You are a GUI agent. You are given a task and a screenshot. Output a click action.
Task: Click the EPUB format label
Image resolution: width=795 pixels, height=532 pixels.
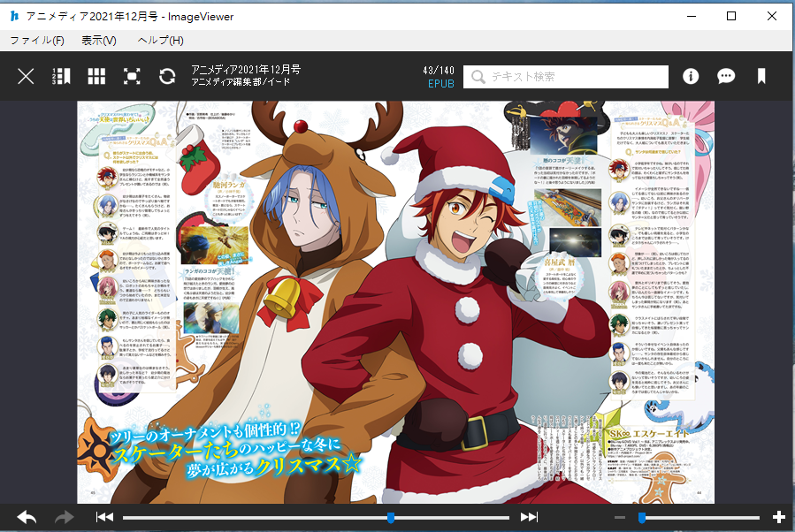[x=441, y=84]
